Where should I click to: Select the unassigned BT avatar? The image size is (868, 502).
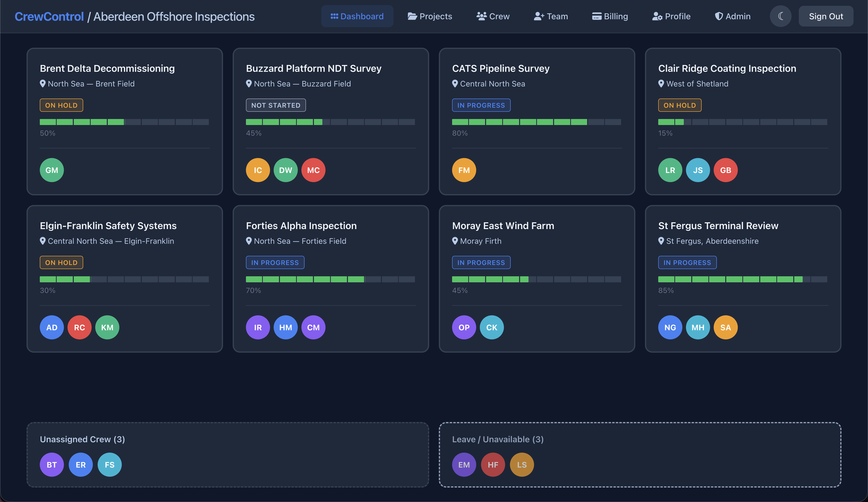(x=52, y=464)
